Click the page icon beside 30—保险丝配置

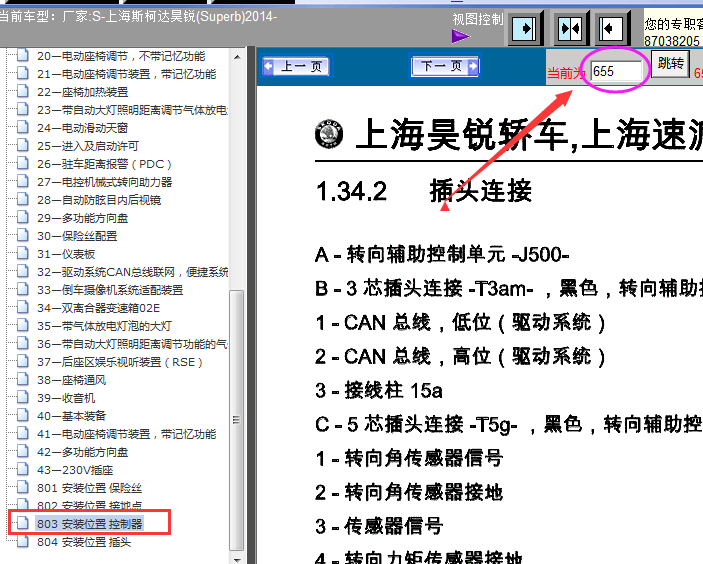(x=23, y=235)
